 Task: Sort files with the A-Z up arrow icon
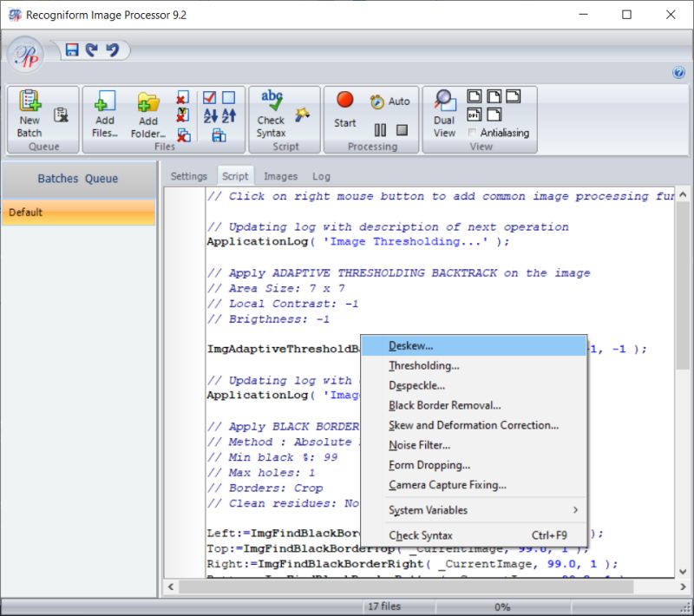click(229, 115)
